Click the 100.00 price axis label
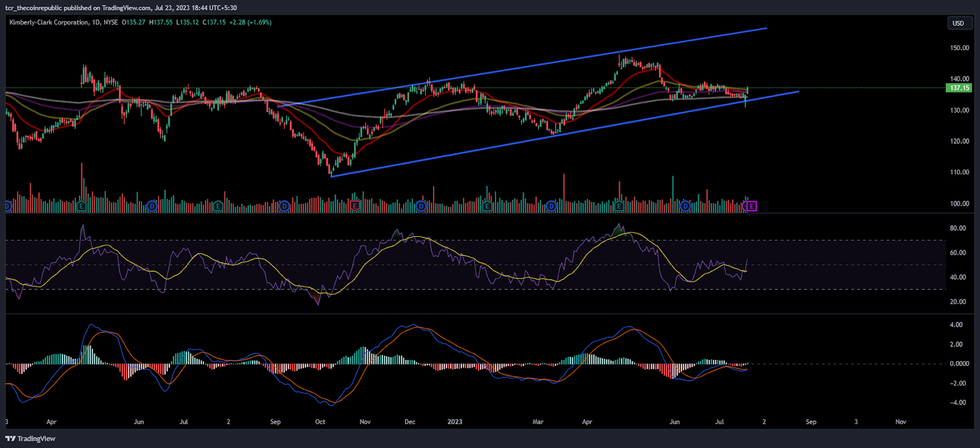The height and width of the screenshot is (448, 980). [959, 204]
